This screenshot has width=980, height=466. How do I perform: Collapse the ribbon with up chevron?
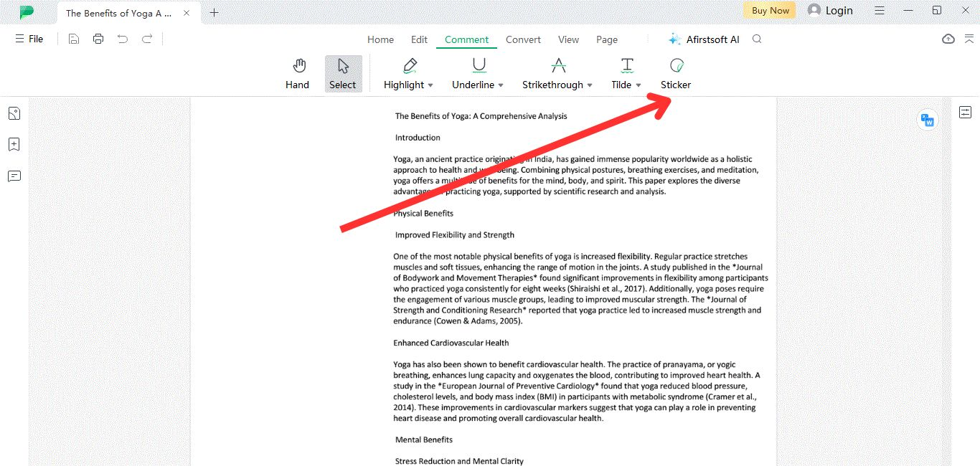tap(969, 39)
